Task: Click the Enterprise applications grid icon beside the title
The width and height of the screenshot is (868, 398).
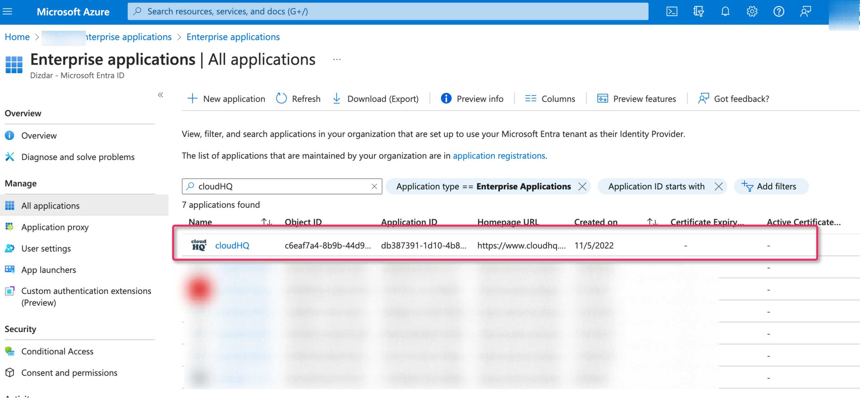Action: point(14,64)
